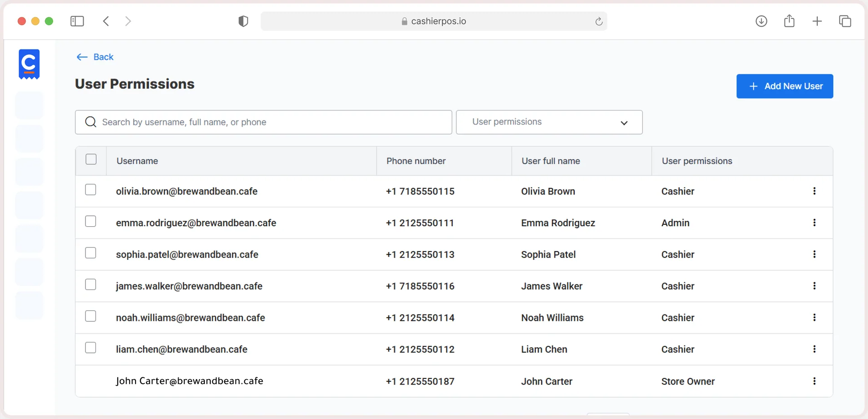Viewport: 868px width, 419px height.
Task: Open the privacy shield icon
Action: coord(243,21)
